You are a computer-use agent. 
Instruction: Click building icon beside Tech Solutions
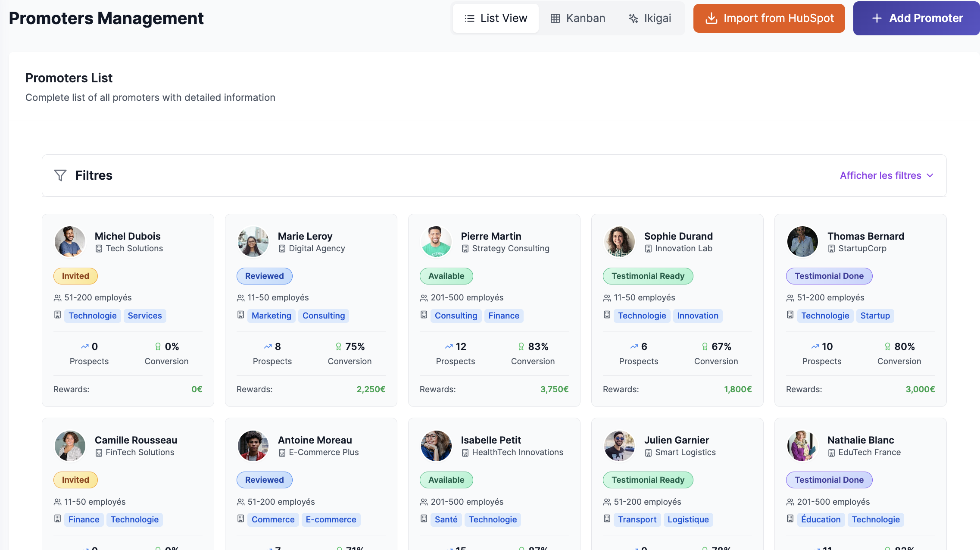click(x=99, y=249)
